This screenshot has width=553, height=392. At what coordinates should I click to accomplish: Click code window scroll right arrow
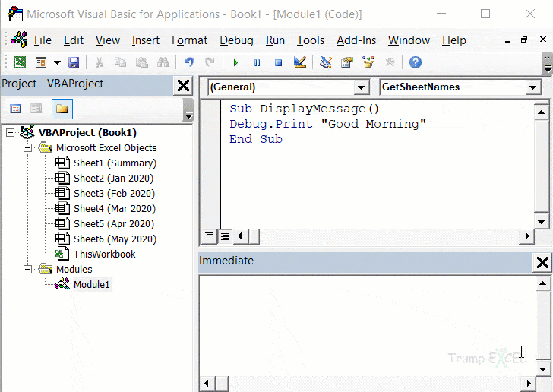coord(527,236)
